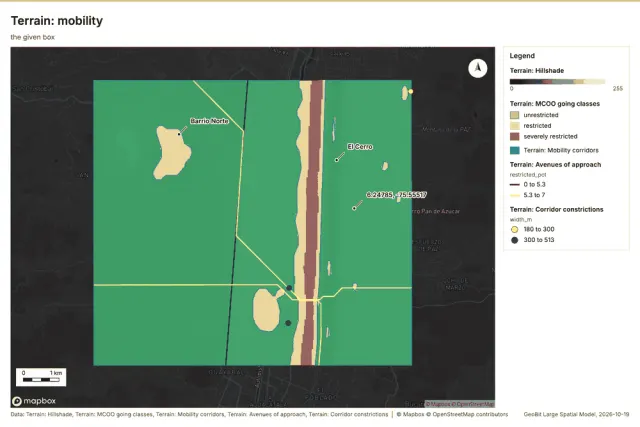The height and width of the screenshot is (427, 640).
Task: Click the 300 to 513 dark circle symbol
Action: [x=515, y=240]
